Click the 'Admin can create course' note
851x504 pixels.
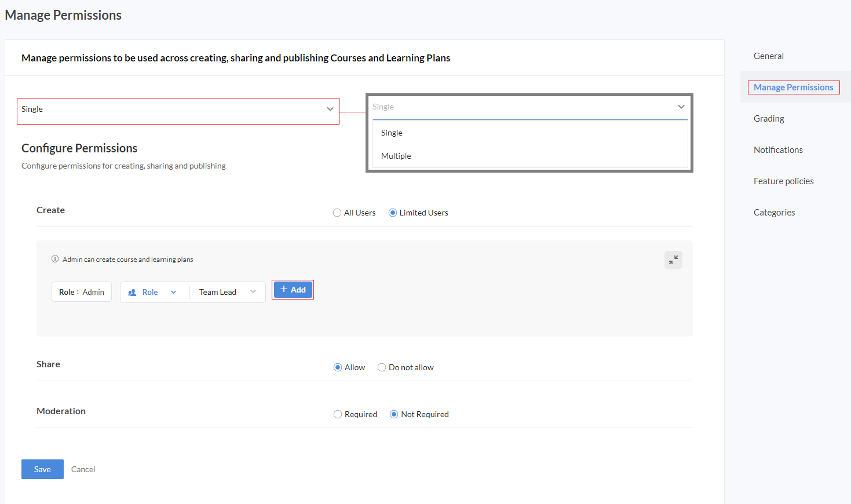[x=127, y=260]
